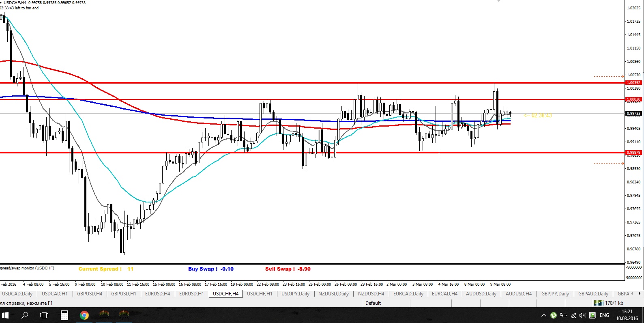Screen dimensions: 644x323
Task: Select the active USDCHF,H4 chart tab
Action: [226, 293]
